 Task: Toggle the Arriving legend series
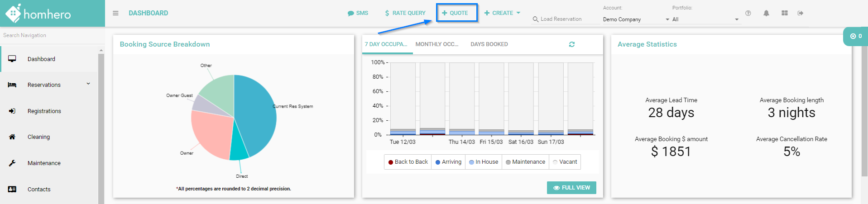pyautogui.click(x=448, y=162)
